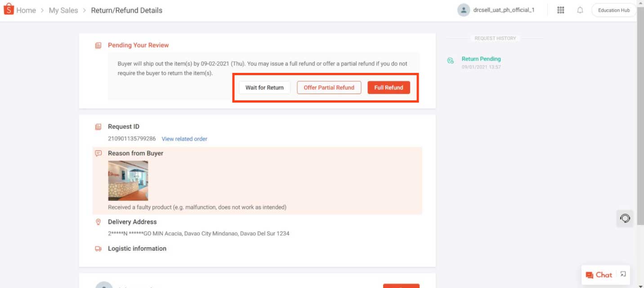This screenshot has height=288, width=644.
Task: Click the Logistic information truck icon
Action: (x=98, y=249)
